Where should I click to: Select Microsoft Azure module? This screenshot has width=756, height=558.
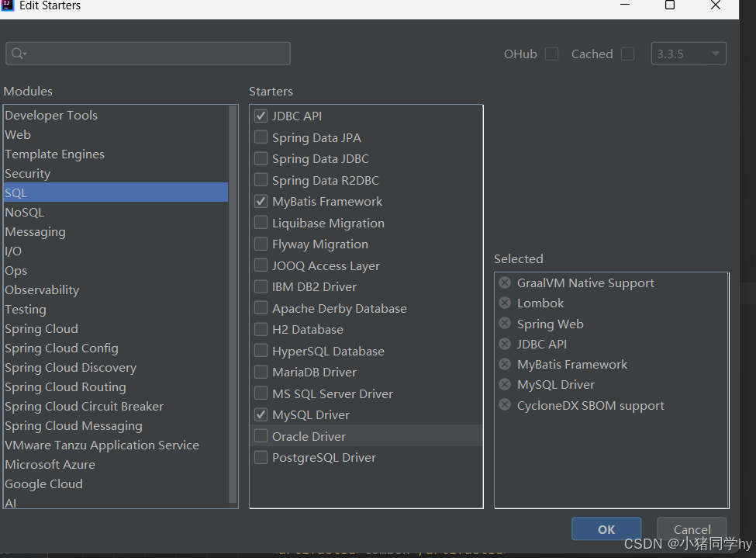click(116, 464)
